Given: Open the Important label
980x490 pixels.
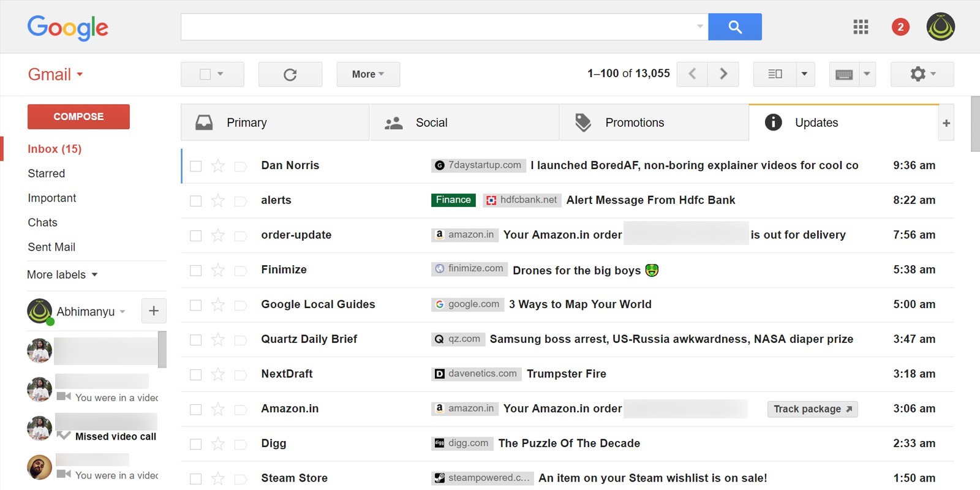Looking at the screenshot, I should point(52,198).
